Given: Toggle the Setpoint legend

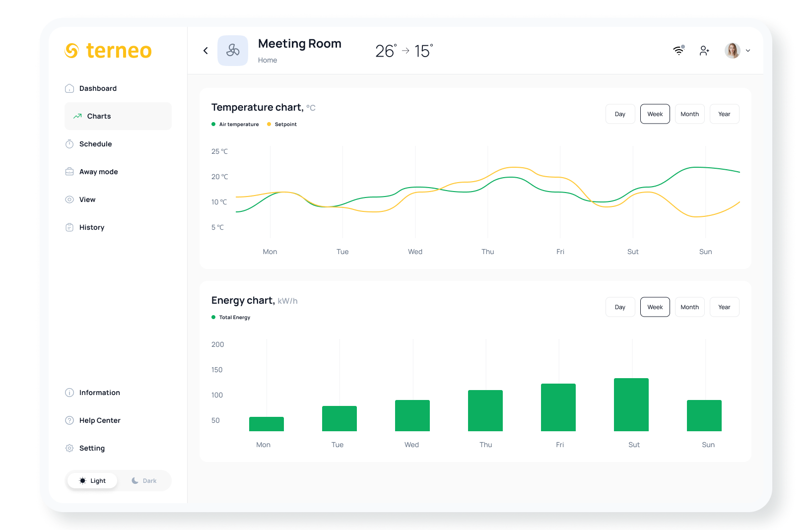Looking at the screenshot, I should pyautogui.click(x=281, y=124).
